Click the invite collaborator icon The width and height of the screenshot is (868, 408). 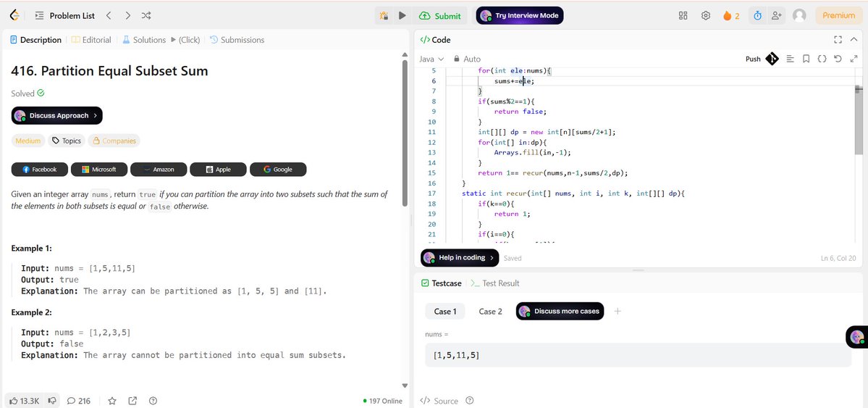[777, 15]
